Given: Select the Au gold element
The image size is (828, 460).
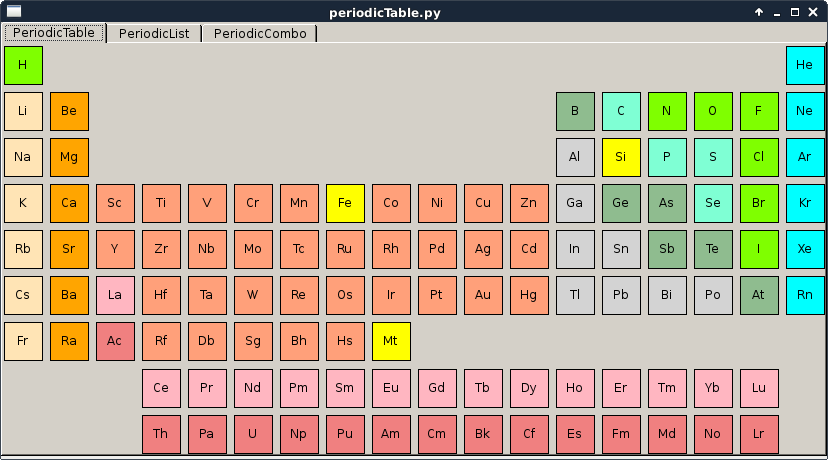Looking at the screenshot, I should pos(483,295).
